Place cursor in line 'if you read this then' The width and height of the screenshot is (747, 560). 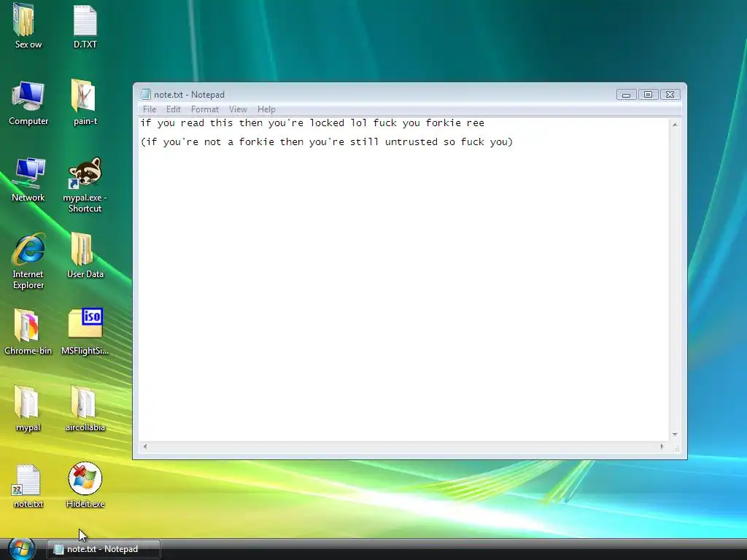tap(312, 122)
